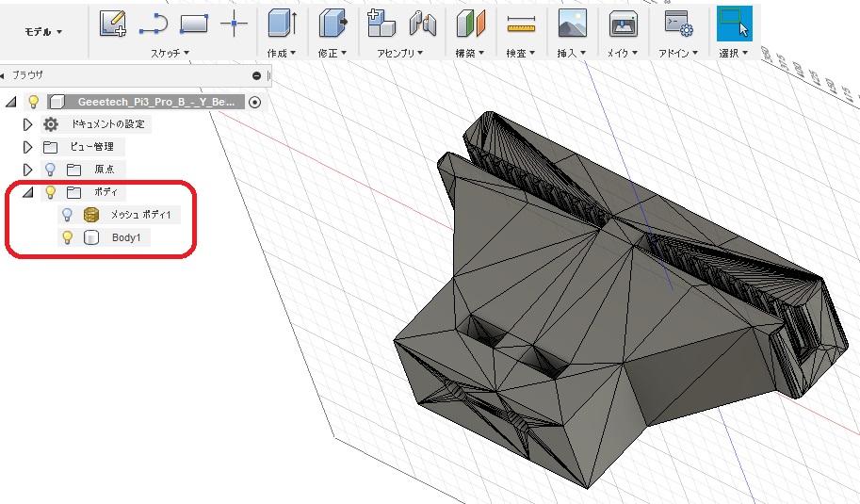Click the Create Sketch icon
Image resolution: width=860 pixels, height=504 pixels.
pos(113,24)
